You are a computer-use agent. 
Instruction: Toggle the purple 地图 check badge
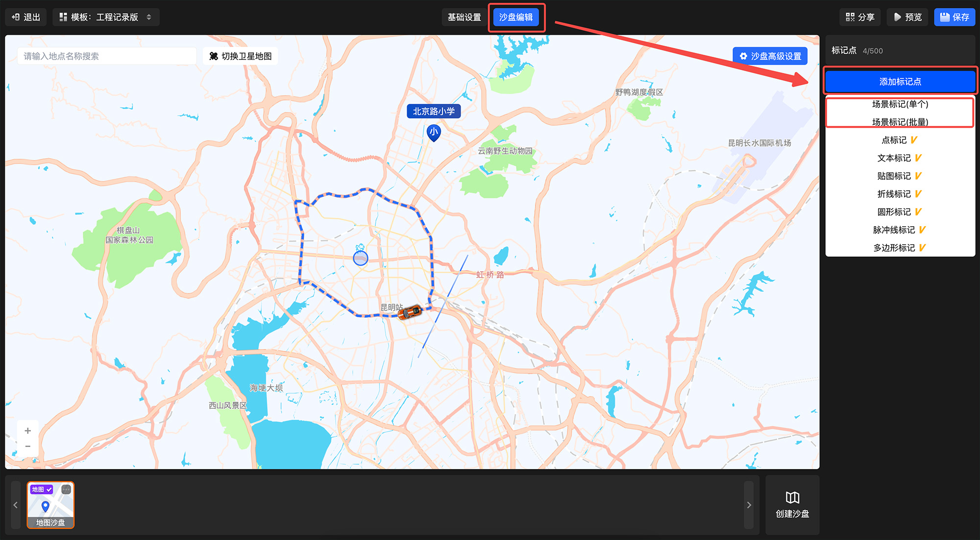point(42,490)
